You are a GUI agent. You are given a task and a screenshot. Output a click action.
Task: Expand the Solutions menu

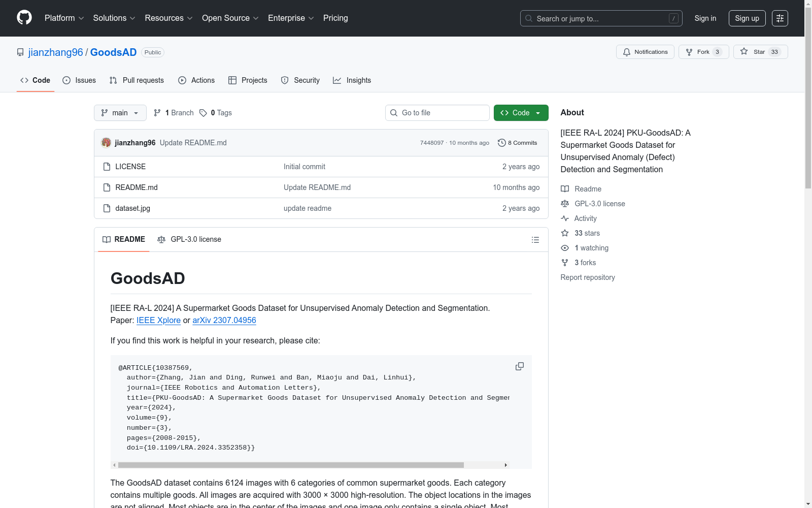point(114,18)
